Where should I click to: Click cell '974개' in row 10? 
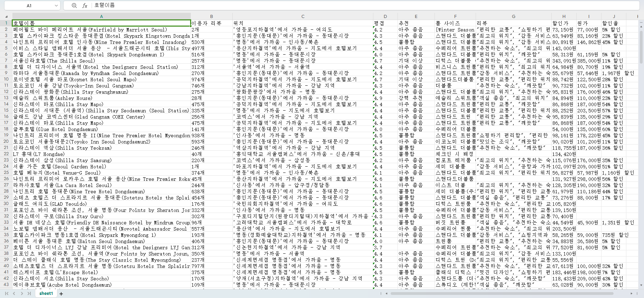tap(212, 79)
